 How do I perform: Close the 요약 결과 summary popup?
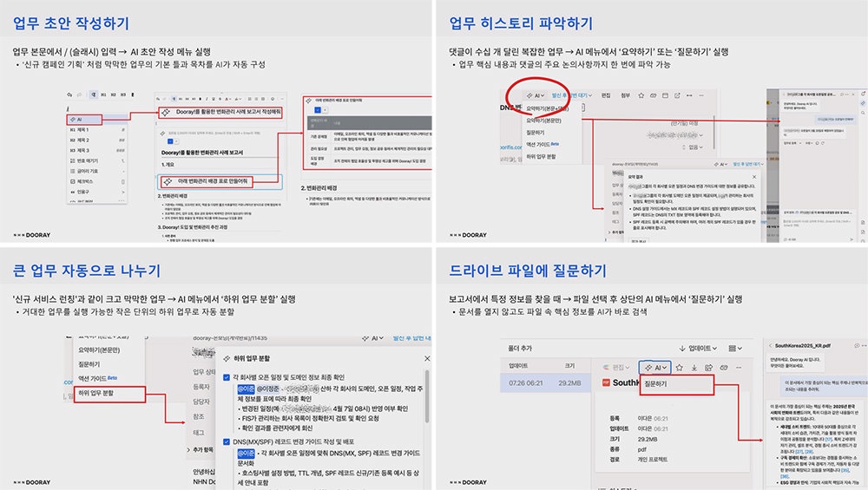pos(753,176)
